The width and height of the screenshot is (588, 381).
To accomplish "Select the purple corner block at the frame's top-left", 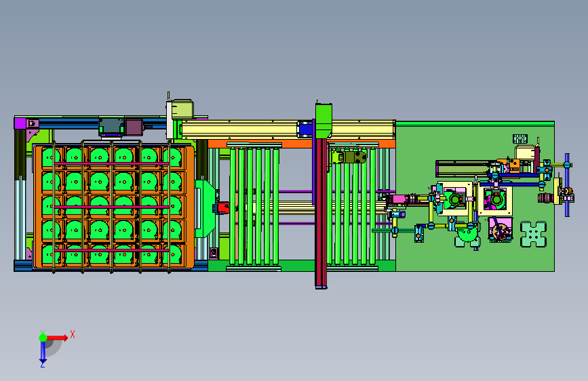I will (20, 123).
